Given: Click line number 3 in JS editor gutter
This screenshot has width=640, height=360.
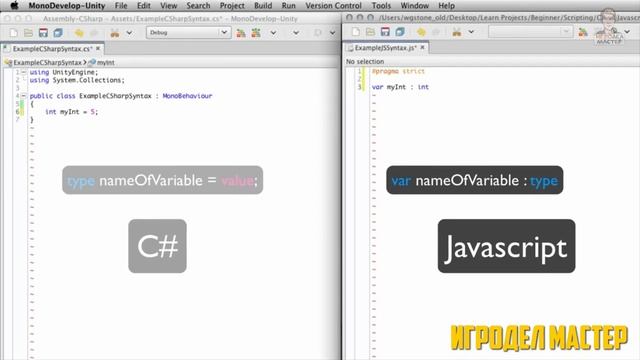Looking at the screenshot, I should [x=360, y=87].
